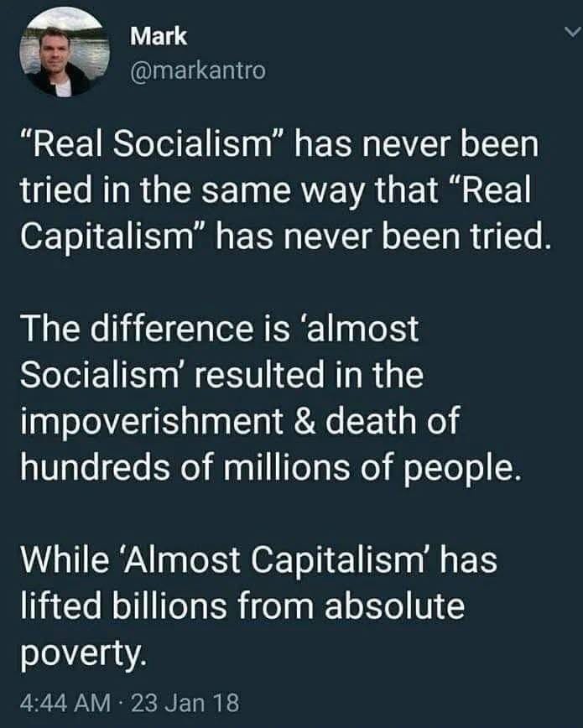Click the phrase "has never been tried."

(383, 237)
